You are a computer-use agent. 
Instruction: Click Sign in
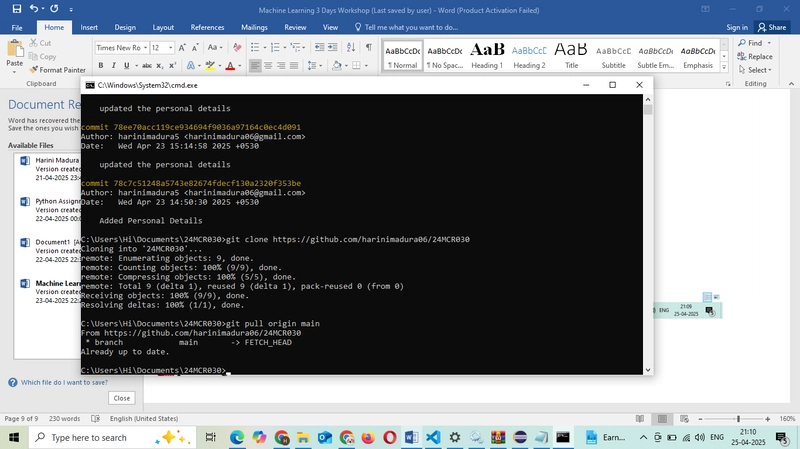737,28
